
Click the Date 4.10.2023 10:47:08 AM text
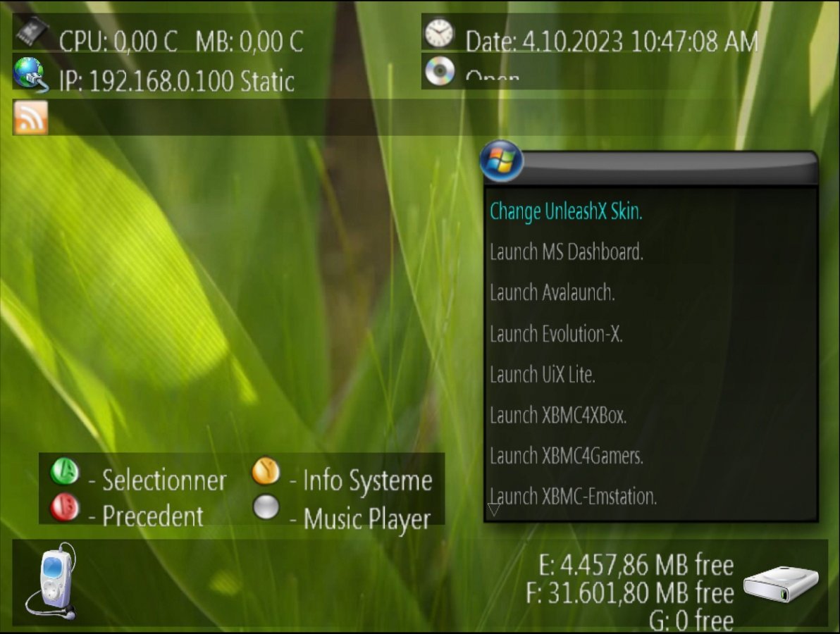[x=612, y=42]
